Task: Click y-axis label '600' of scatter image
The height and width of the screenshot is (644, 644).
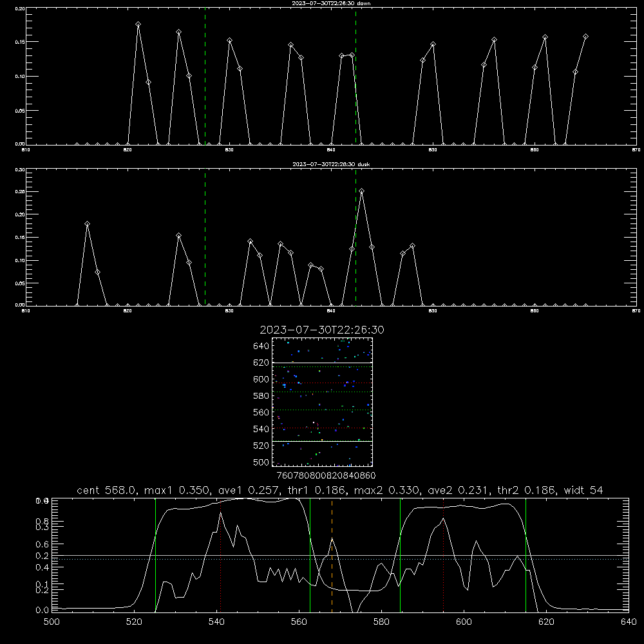Action: coord(261,379)
